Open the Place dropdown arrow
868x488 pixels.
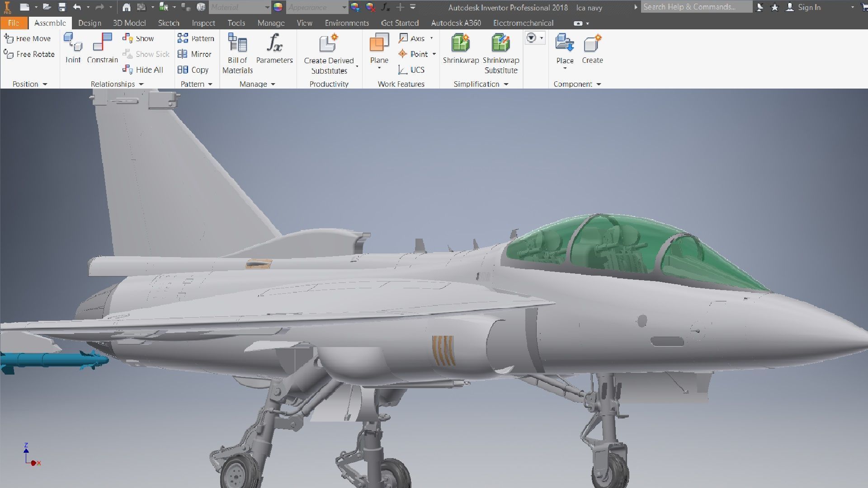(565, 69)
